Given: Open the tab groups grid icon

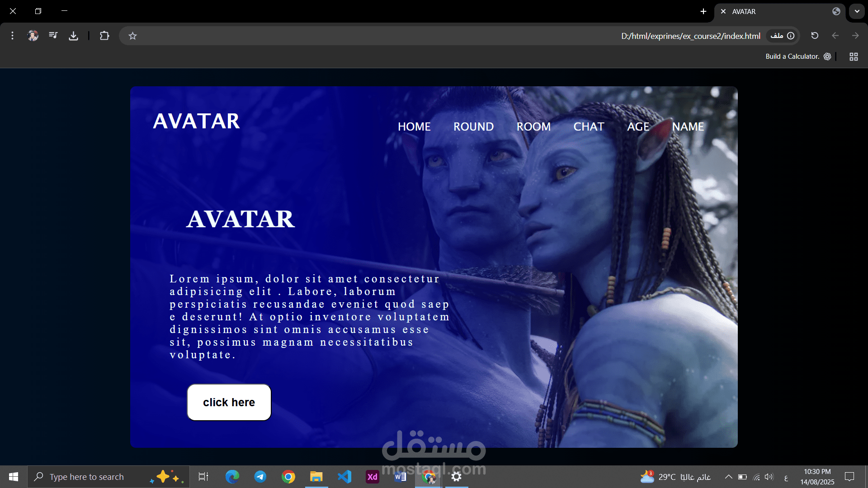Looking at the screenshot, I should pos(854,56).
